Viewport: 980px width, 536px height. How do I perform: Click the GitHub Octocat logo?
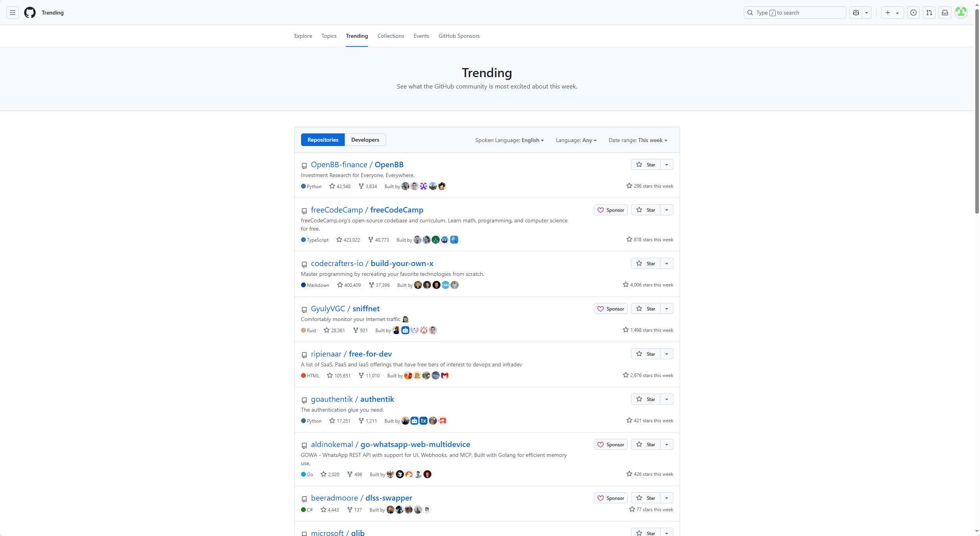click(x=30, y=13)
